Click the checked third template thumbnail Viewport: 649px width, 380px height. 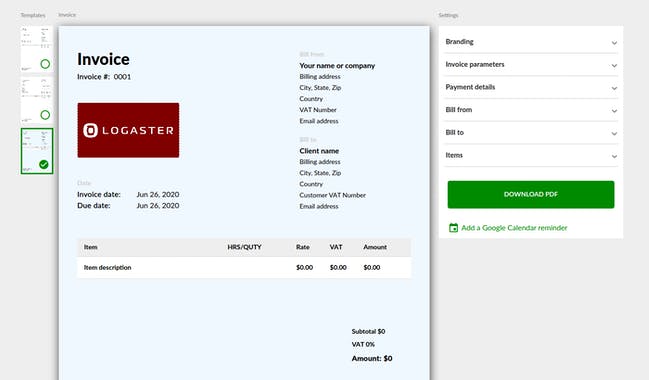click(x=37, y=151)
